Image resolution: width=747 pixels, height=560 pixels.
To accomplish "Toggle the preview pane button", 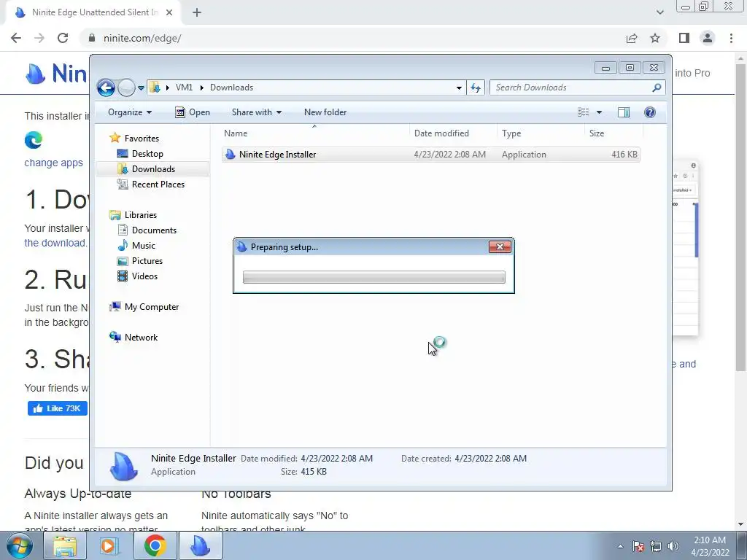I will click(x=624, y=112).
